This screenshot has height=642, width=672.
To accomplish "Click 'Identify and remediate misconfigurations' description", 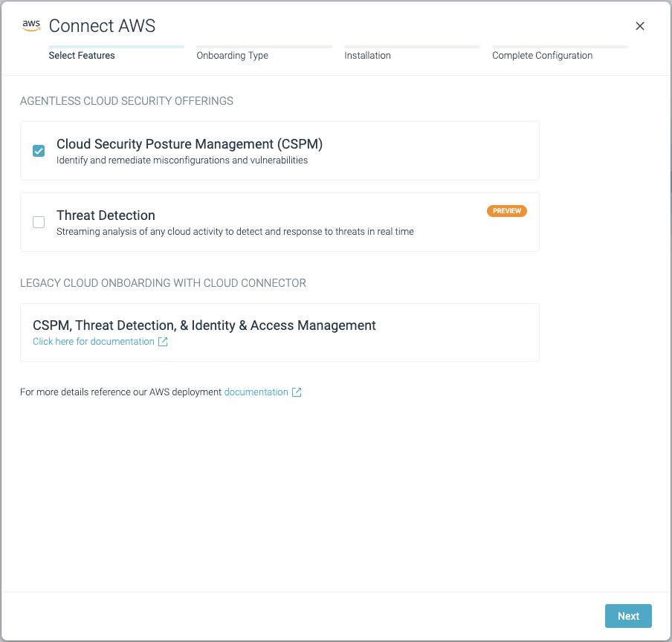I will [182, 160].
